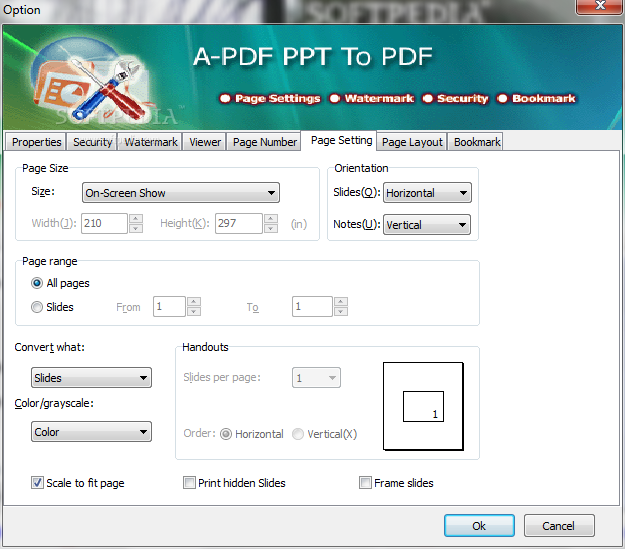Close the Option dialog window

tap(599, 6)
